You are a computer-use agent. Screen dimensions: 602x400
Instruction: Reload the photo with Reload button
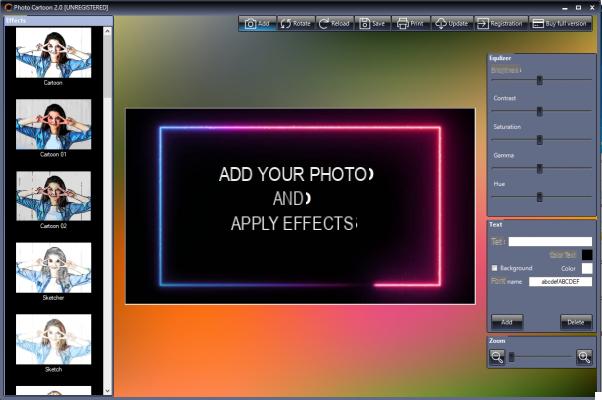pyautogui.click(x=334, y=24)
